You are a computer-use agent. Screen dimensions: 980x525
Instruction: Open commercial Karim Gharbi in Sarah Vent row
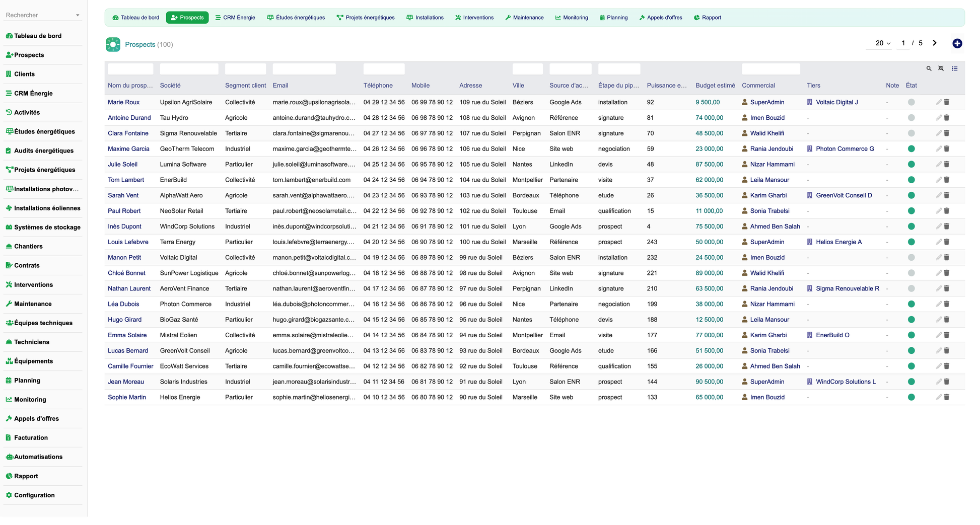point(768,195)
